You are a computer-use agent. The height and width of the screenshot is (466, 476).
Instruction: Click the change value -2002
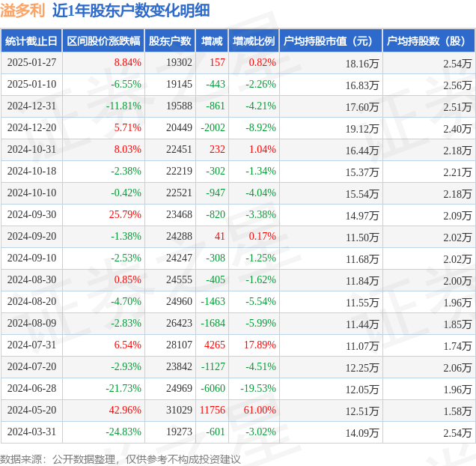[x=213, y=127]
